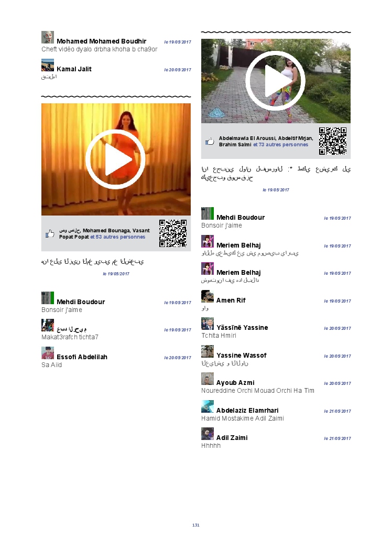Click Ayoub Azmi's avatar thumbnail
This screenshot has width=392, height=537.
(208, 379)
